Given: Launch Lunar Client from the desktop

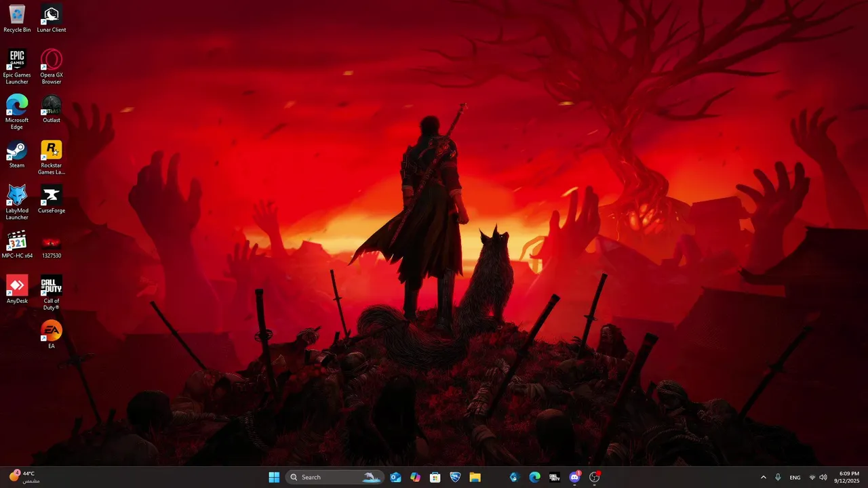Looking at the screenshot, I should point(52,19).
